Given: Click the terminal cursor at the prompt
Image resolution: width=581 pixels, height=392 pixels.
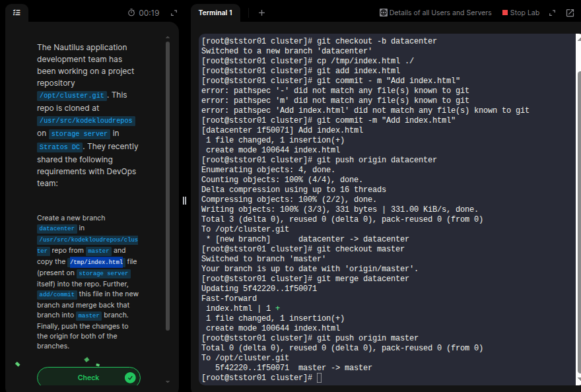Looking at the screenshot, I should coord(319,377).
